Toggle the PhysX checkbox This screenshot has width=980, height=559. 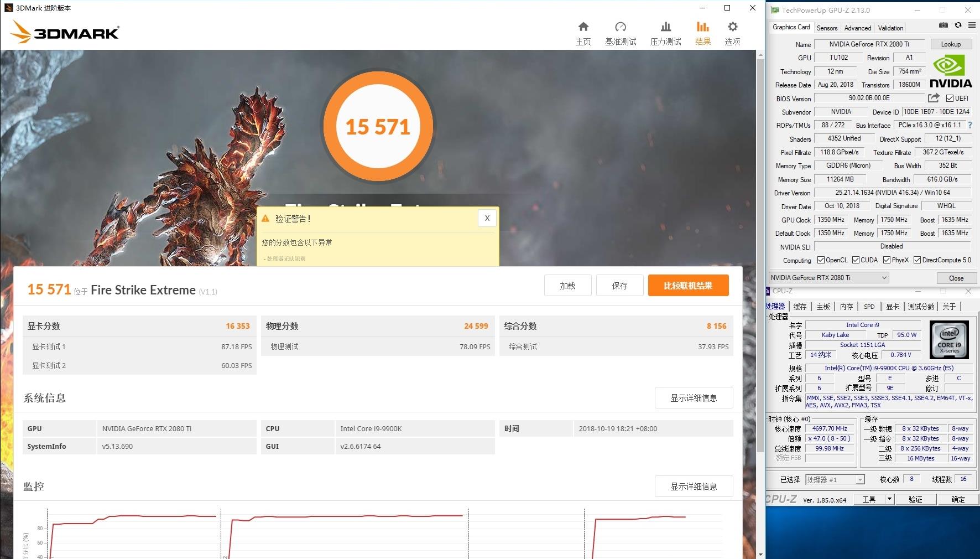(x=887, y=260)
